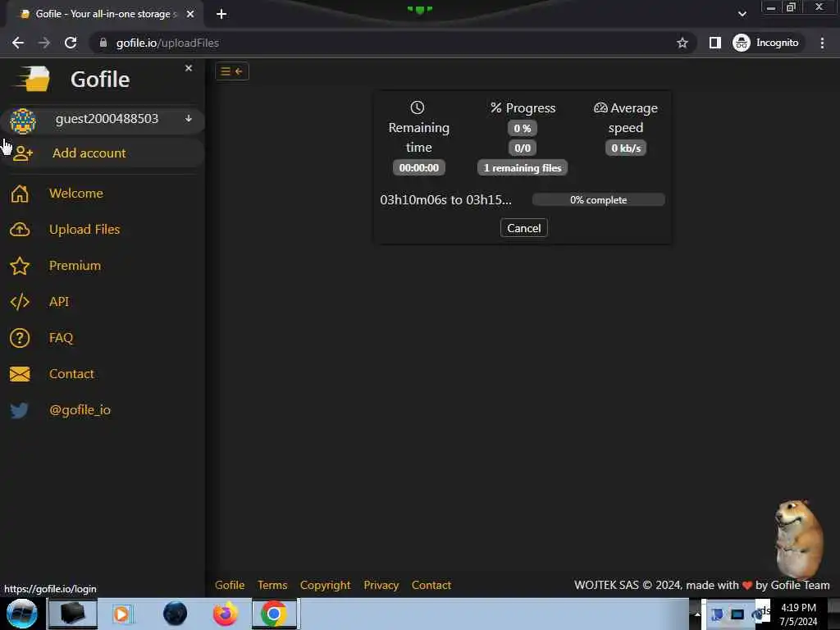Click the FAQ question mark icon

point(20,338)
